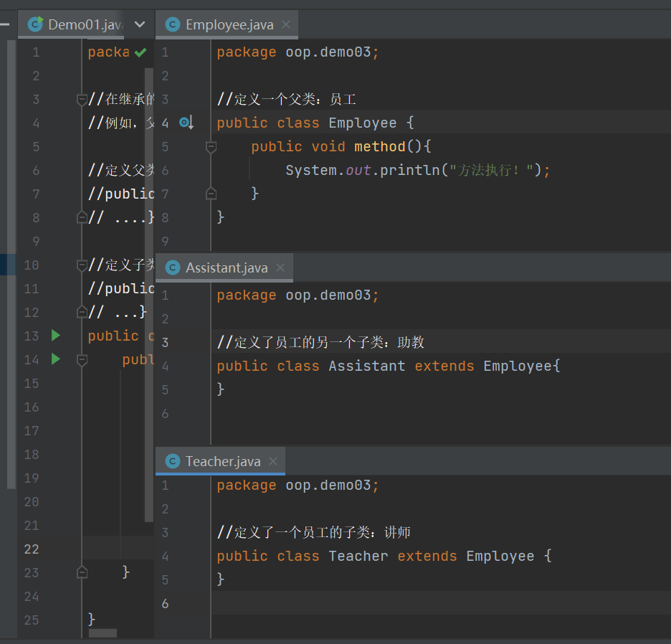Click the run gutter icon on line 14
Screen dimensions: 671x644
56,359
